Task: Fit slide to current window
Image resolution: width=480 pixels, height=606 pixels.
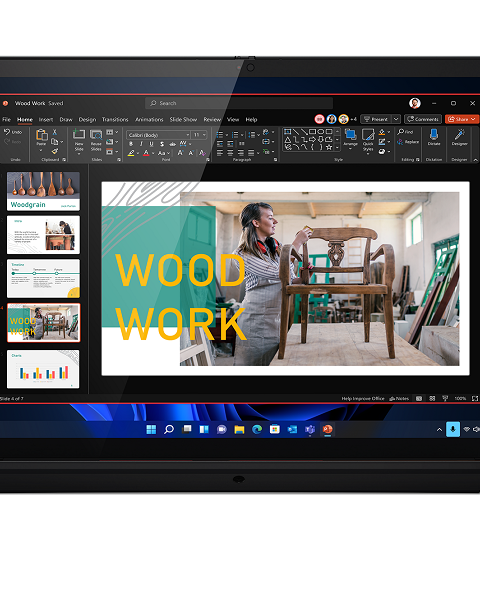Action: pos(475,398)
